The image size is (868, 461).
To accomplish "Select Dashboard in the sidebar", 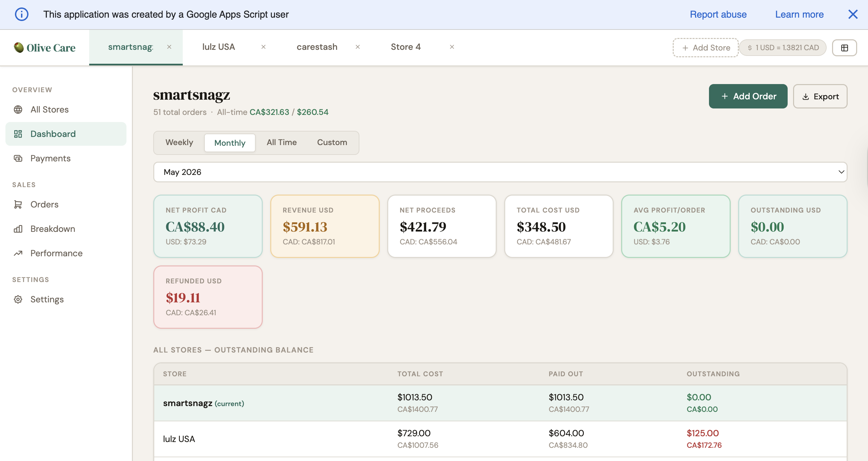I will point(66,134).
